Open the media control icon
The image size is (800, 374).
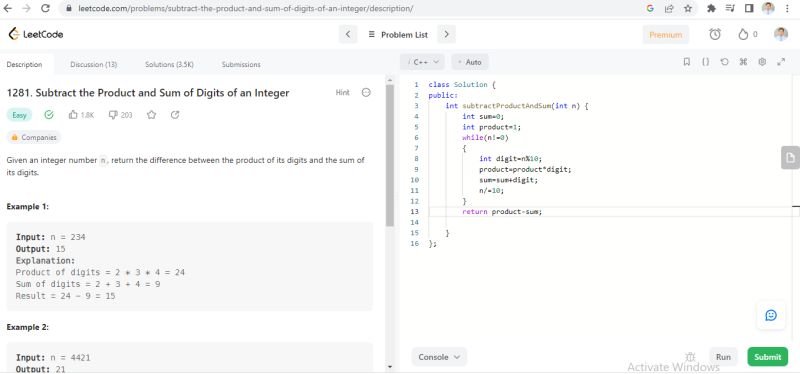tap(730, 8)
